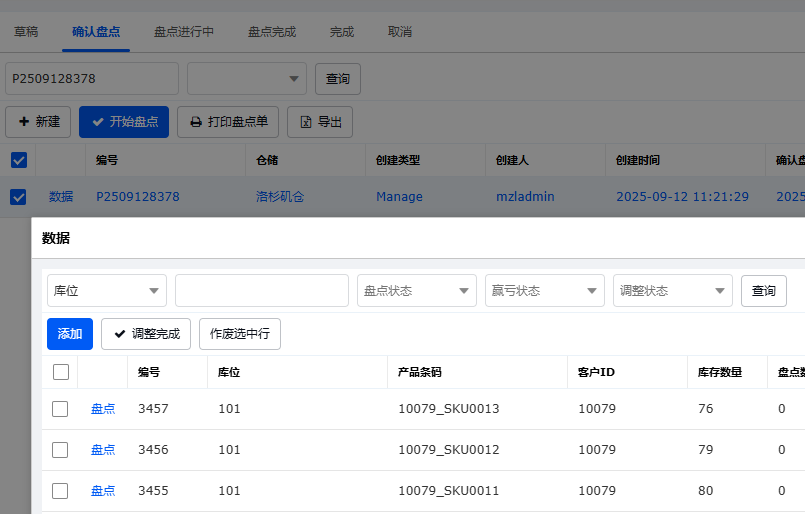
Task: Click the 调整完成 checkmark button
Action: click(146, 334)
